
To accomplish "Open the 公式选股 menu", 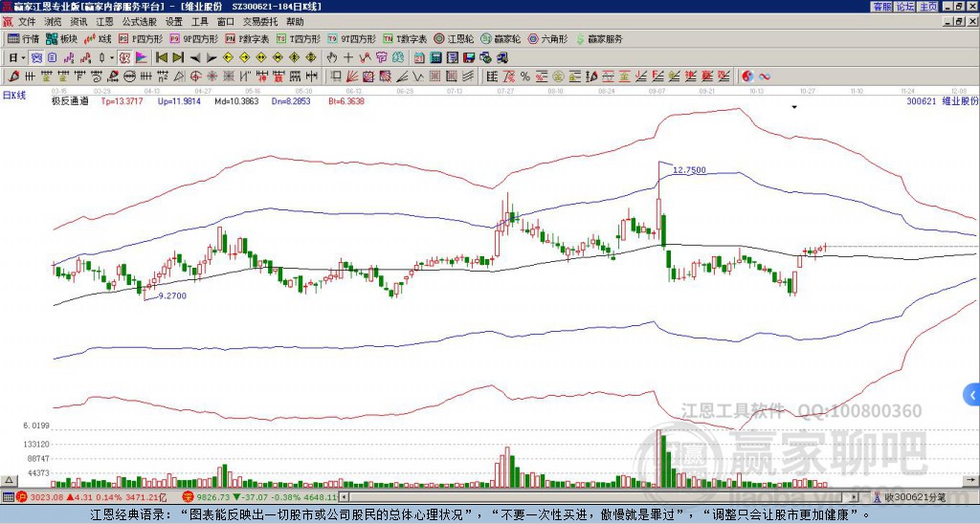I will click(x=140, y=22).
